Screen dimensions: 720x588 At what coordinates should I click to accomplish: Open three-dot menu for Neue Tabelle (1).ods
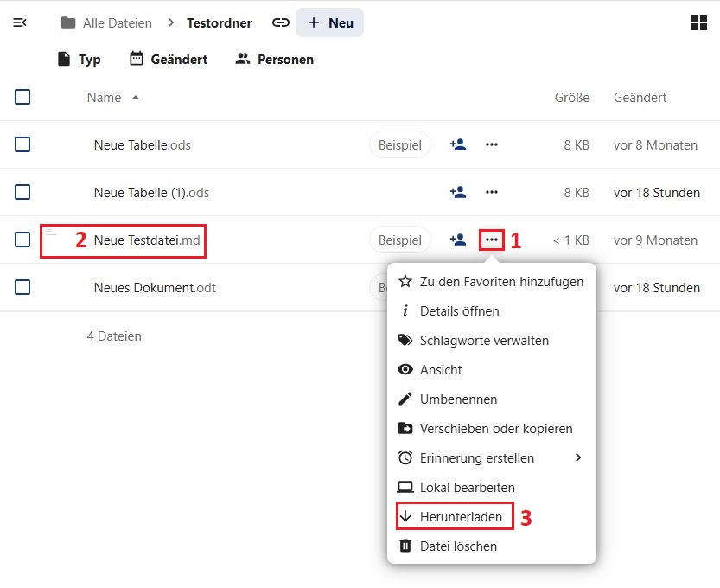(492, 193)
